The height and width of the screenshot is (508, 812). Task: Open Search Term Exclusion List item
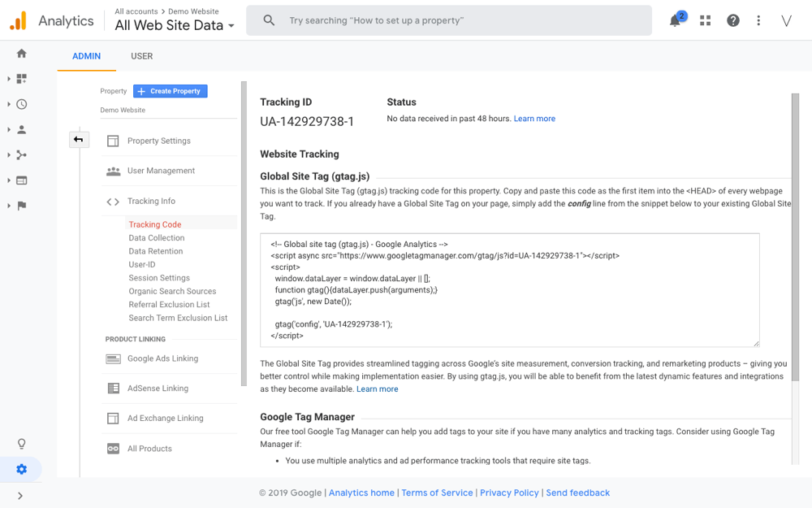tap(178, 319)
